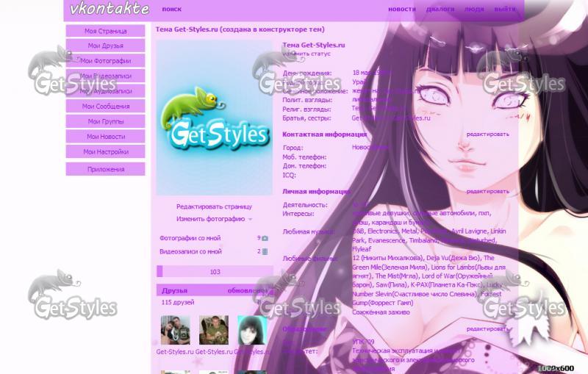The width and height of the screenshot is (588, 374).
Task: Click the 103 rating progress bar
Action: pos(215,272)
